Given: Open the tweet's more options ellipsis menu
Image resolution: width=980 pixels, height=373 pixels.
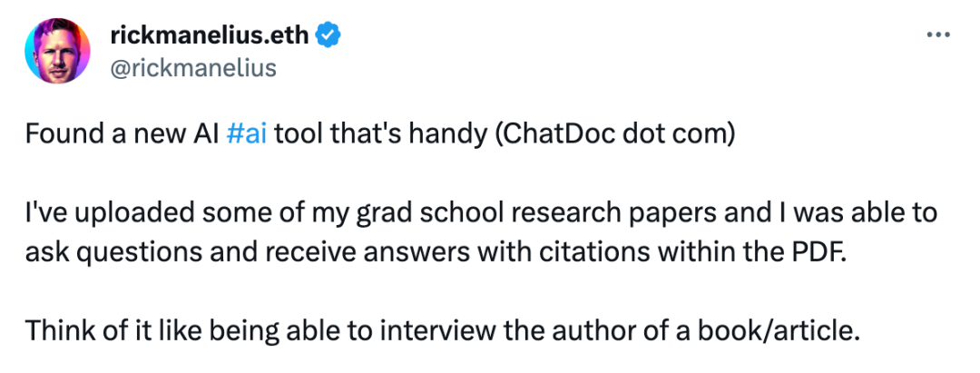Looking at the screenshot, I should pos(937,35).
